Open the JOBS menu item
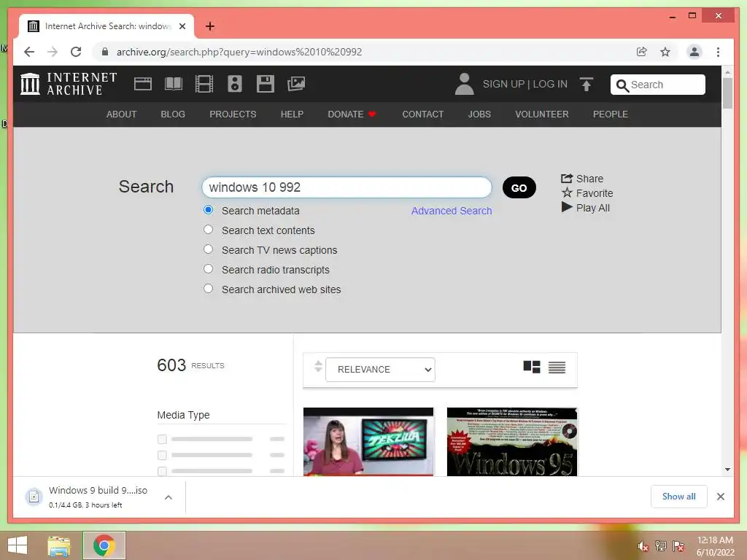747x560 pixels. pos(479,114)
